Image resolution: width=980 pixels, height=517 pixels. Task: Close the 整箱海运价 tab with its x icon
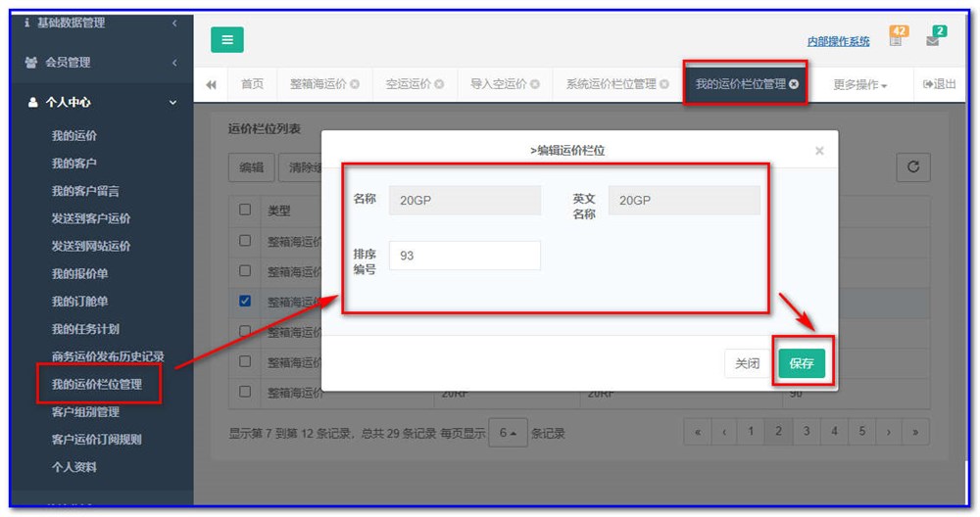(355, 84)
